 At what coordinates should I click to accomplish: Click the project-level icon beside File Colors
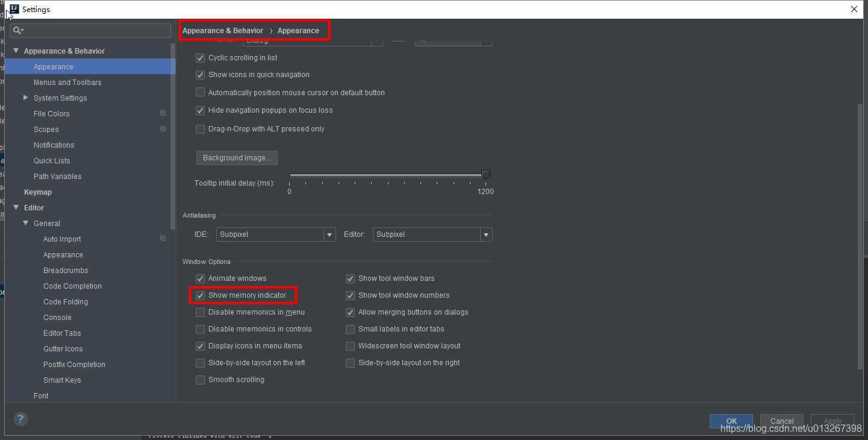tap(163, 113)
